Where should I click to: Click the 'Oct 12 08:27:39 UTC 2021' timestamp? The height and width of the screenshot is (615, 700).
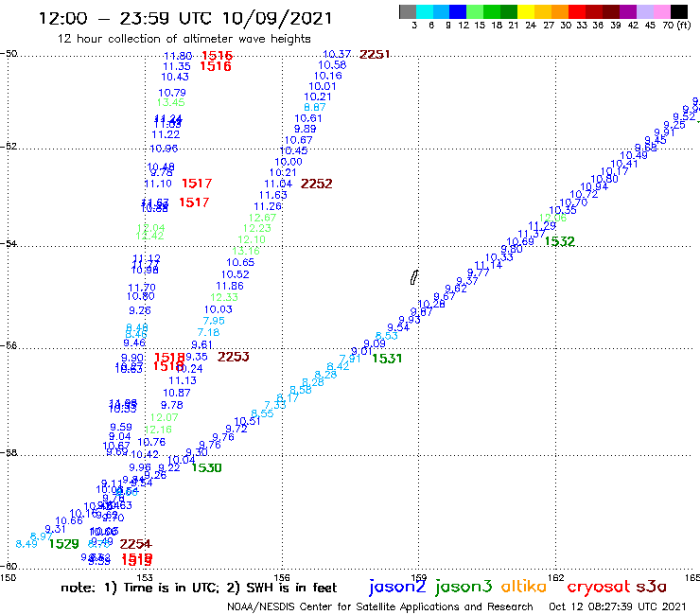(617, 606)
